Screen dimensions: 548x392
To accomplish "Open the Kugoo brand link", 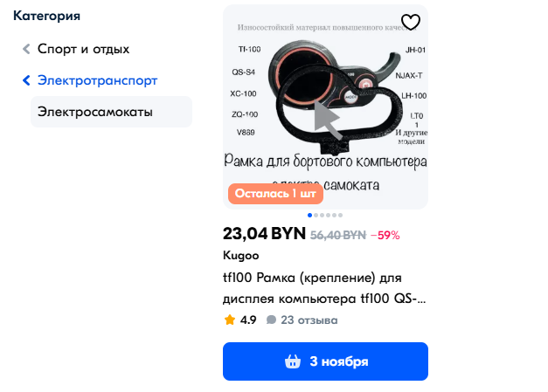I will [x=241, y=256].
